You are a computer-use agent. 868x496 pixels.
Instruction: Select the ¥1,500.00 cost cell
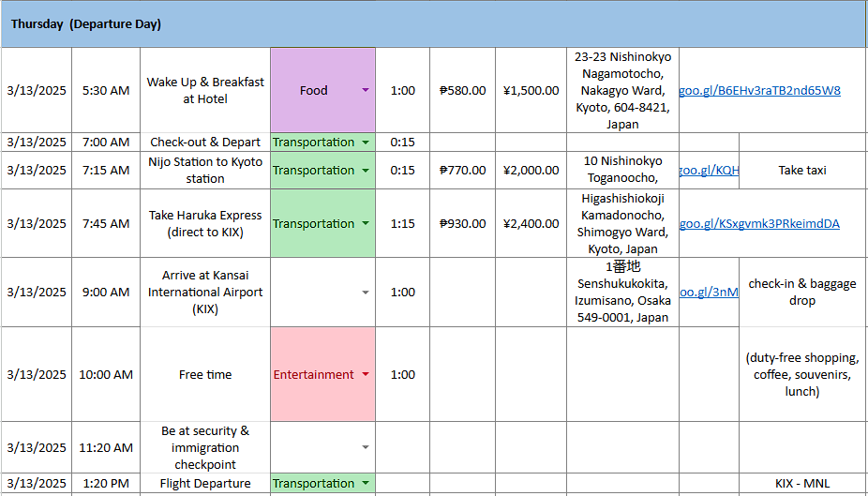[x=531, y=90]
